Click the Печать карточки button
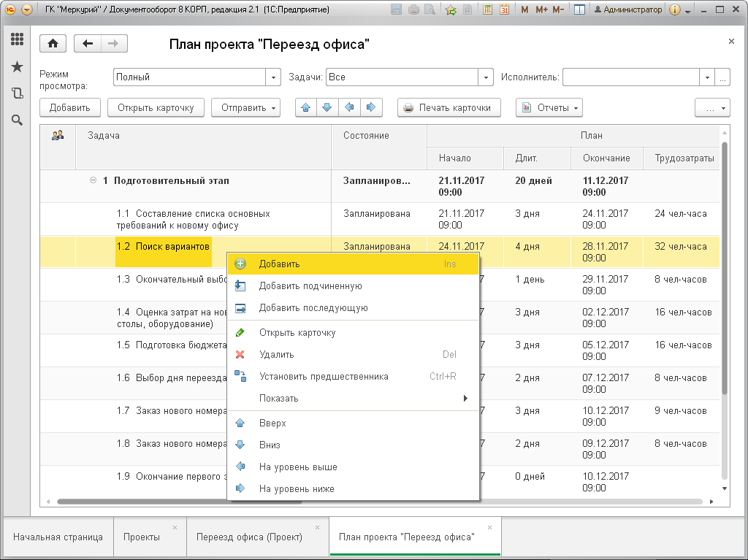This screenshot has width=748, height=560. coord(449,108)
